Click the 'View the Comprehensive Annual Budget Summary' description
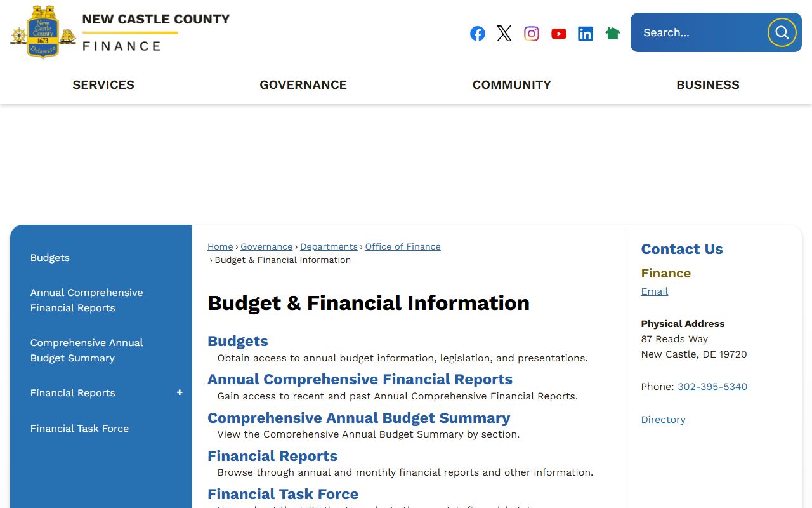Image resolution: width=812 pixels, height=508 pixels. tap(369, 434)
